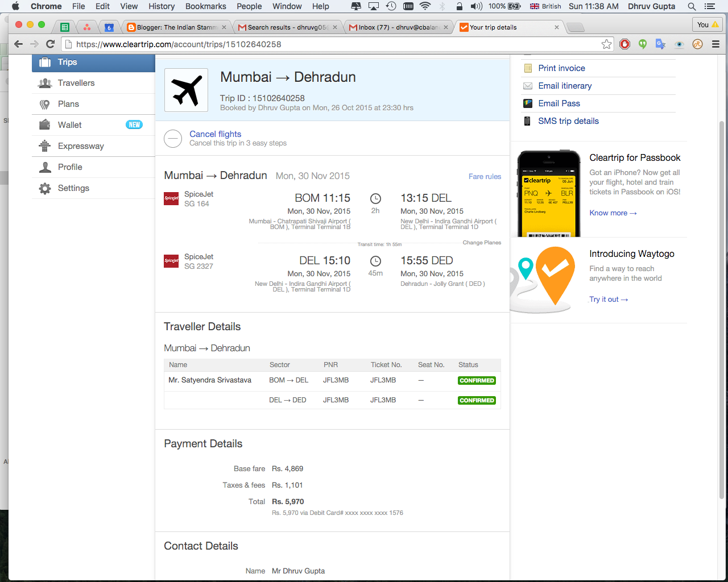The image size is (728, 582).
Task: Click the Google Translate extension icon
Action: tap(660, 44)
